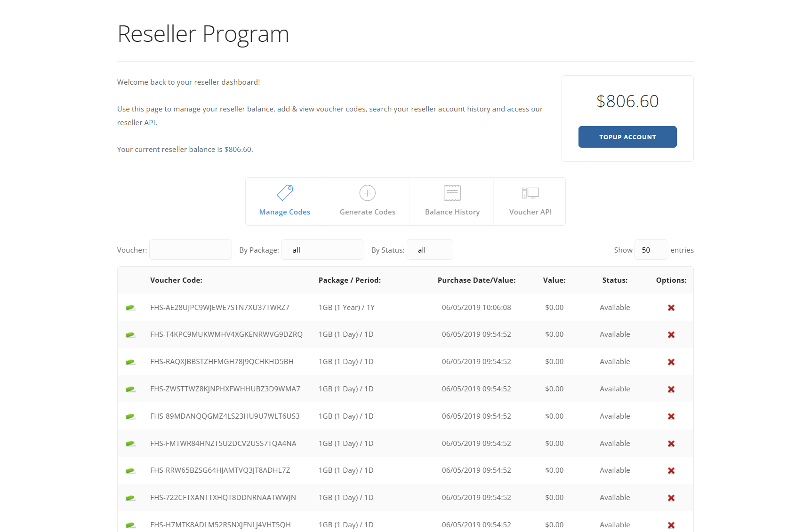Click the Generate Codes plus icon
This screenshot has height=532, width=811.
pos(367,193)
